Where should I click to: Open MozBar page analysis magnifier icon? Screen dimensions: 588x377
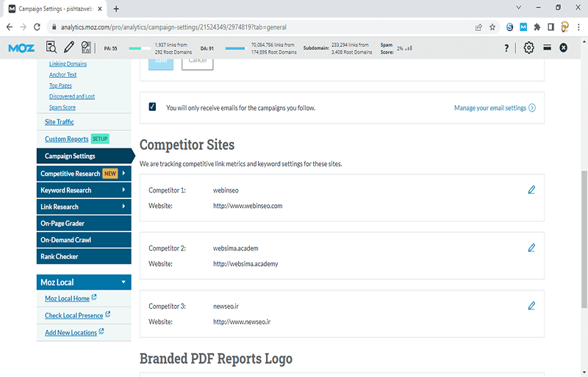pyautogui.click(x=51, y=47)
